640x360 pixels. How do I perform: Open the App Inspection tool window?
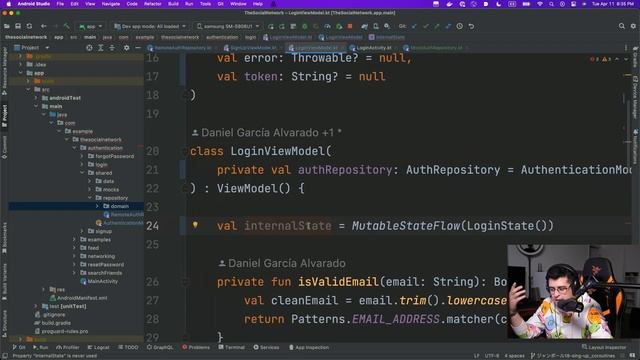(309, 347)
